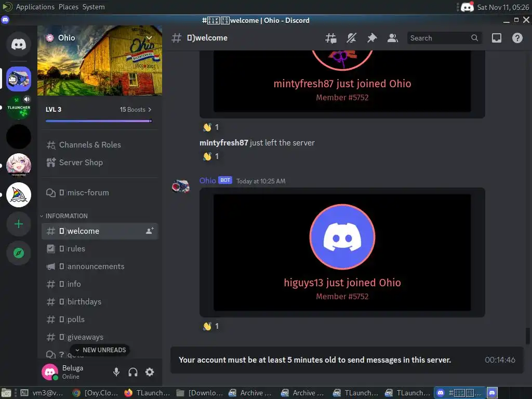
Task: Click the date and time clock
Action: [x=503, y=7]
